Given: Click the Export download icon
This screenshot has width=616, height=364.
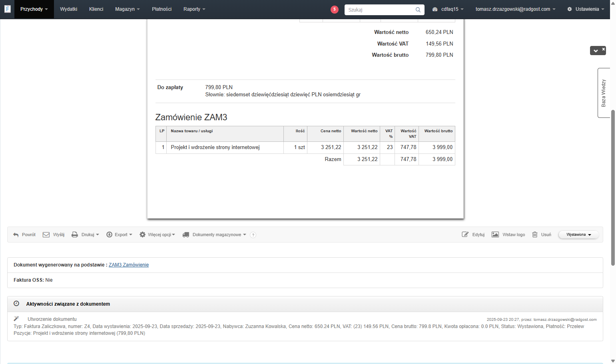Looking at the screenshot, I should point(109,235).
